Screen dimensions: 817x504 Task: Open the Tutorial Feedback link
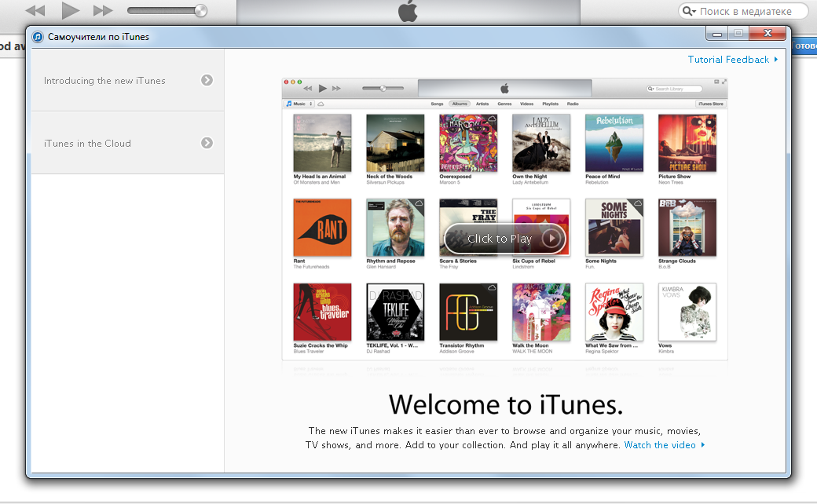click(x=728, y=60)
